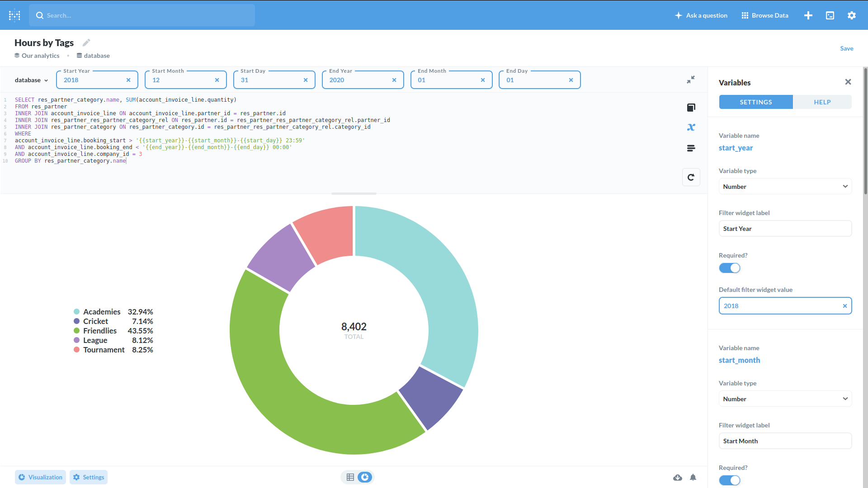Open the data reference book icon

(x=691, y=108)
